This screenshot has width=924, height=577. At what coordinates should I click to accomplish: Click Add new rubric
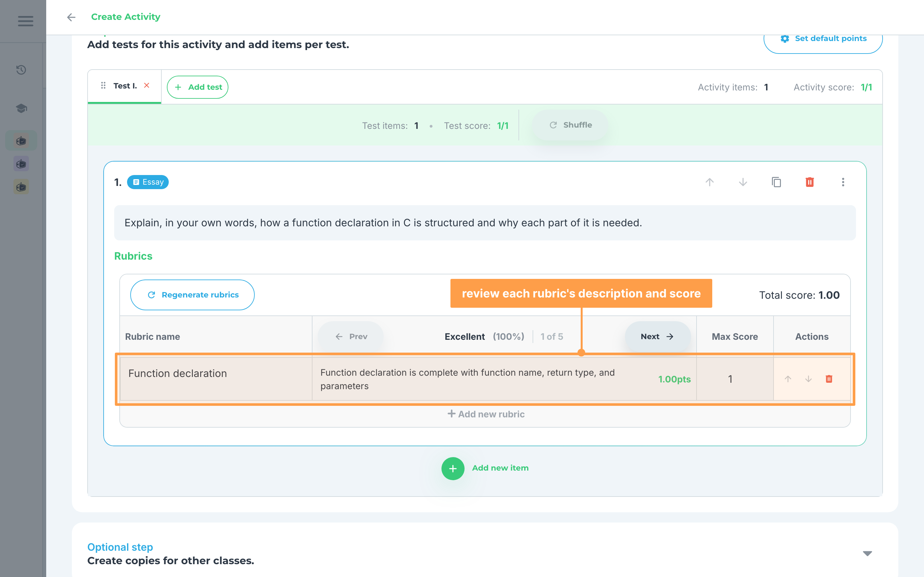(x=486, y=414)
